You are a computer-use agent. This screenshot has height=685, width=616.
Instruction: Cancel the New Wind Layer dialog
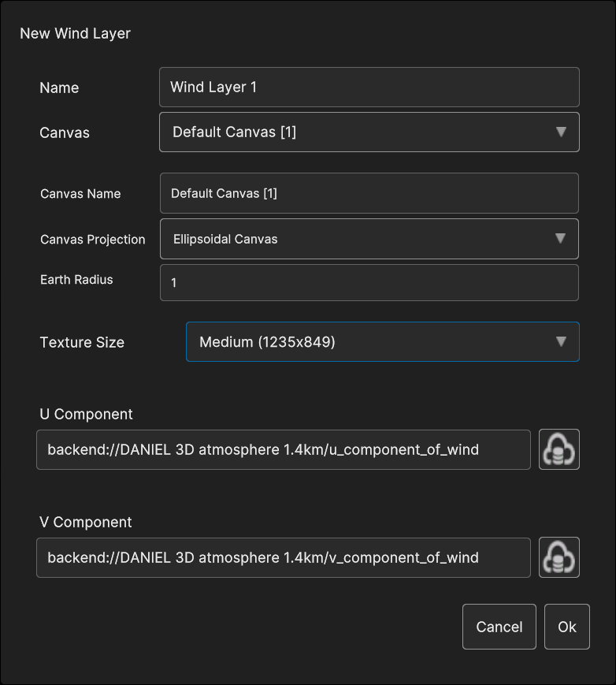(499, 627)
